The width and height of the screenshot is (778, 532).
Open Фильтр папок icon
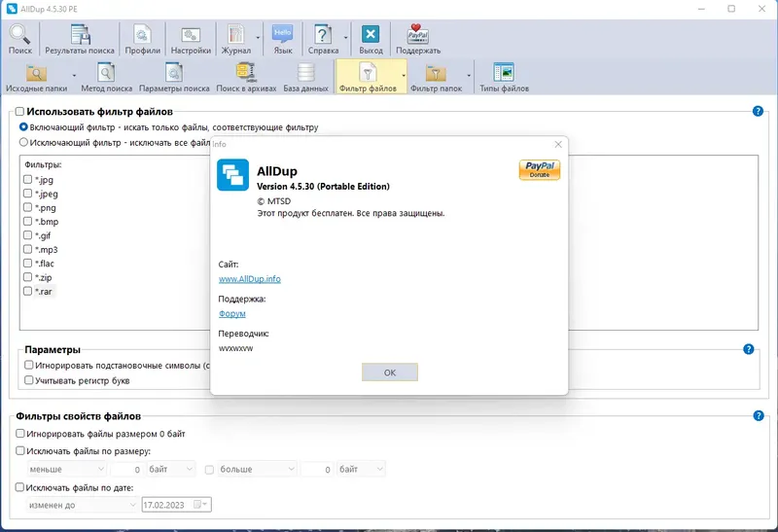click(436, 77)
